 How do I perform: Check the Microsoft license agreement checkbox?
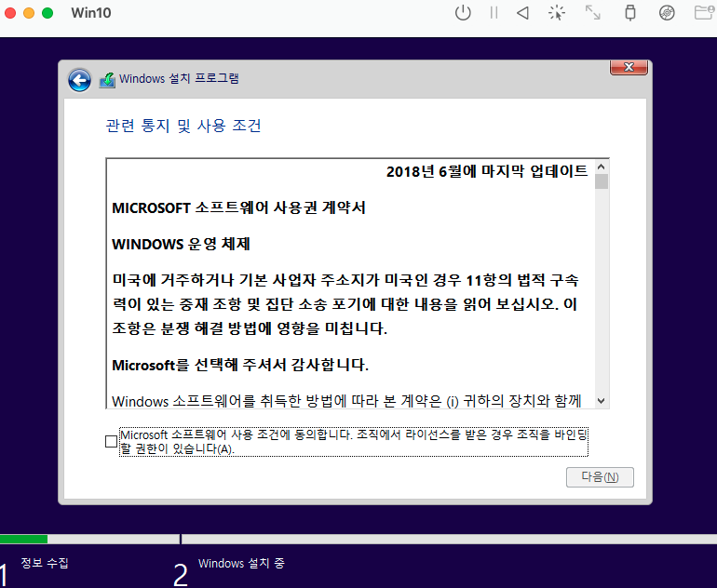coord(111,441)
